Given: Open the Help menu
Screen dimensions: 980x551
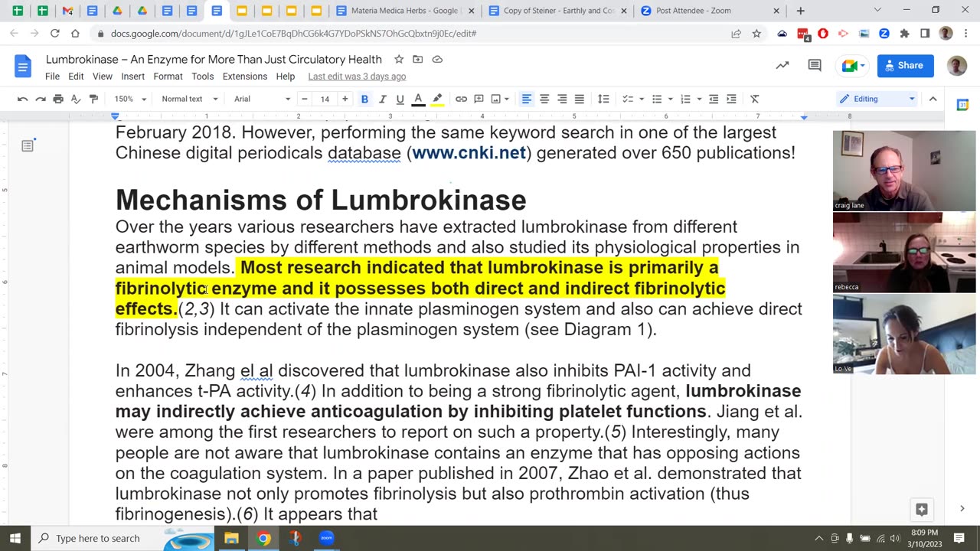Looking at the screenshot, I should point(286,77).
